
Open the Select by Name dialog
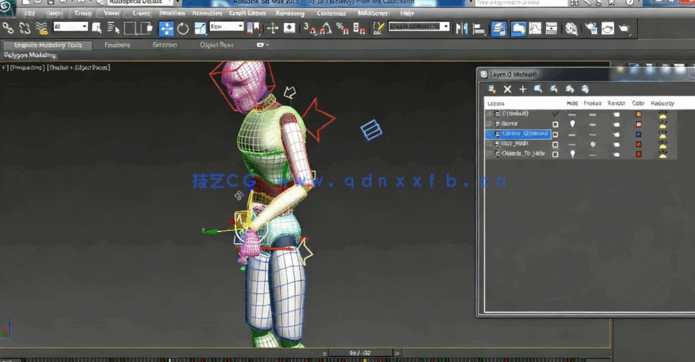point(113,28)
